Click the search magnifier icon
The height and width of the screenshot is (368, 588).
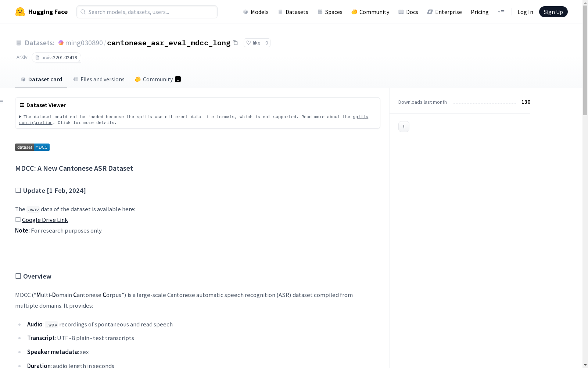tap(83, 12)
